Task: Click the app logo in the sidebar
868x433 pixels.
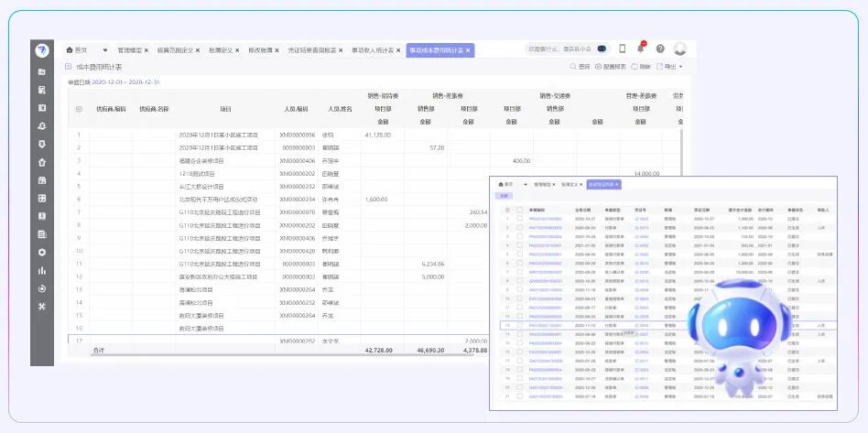Action: tap(42, 49)
